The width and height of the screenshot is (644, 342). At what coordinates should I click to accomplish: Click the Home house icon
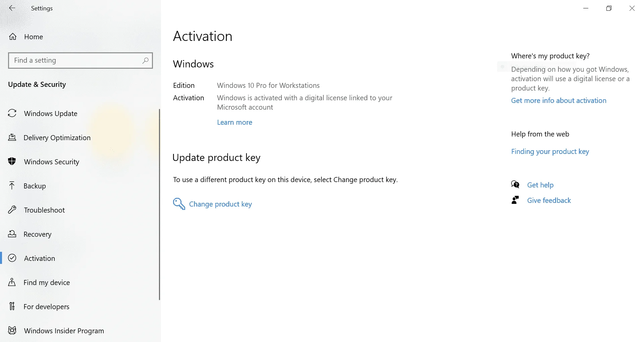click(13, 37)
